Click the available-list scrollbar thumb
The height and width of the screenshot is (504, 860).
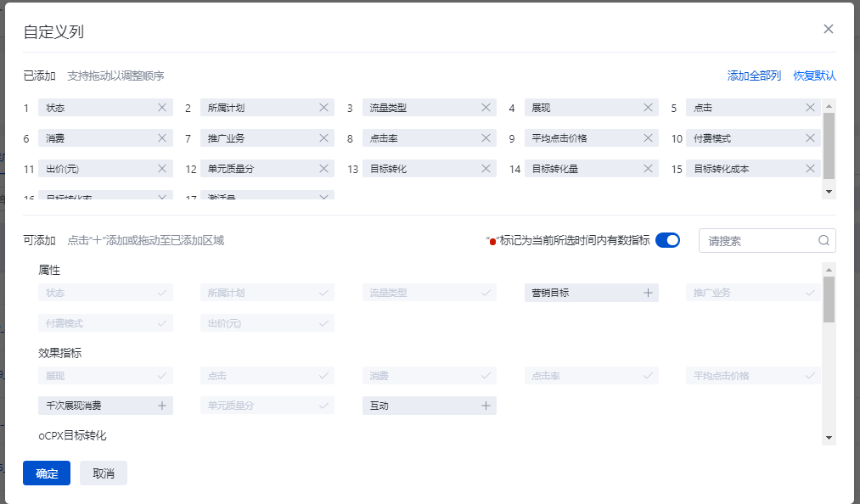pyautogui.click(x=829, y=300)
